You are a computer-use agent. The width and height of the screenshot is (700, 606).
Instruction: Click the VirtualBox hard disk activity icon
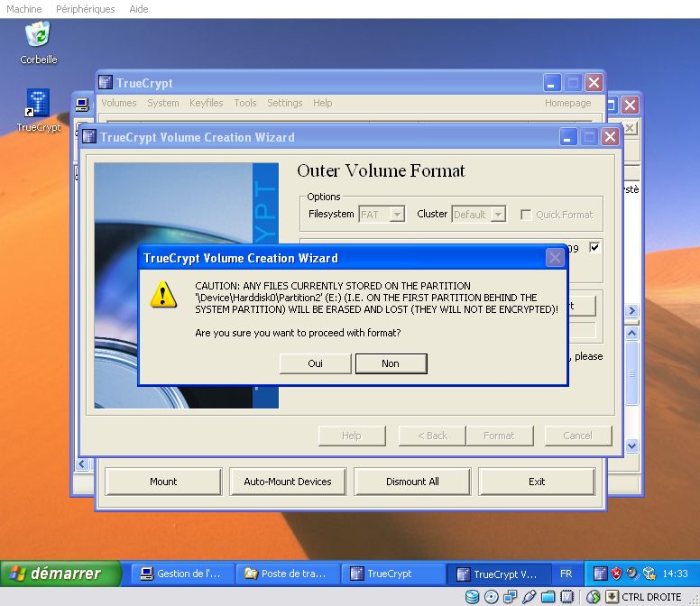pos(473,597)
